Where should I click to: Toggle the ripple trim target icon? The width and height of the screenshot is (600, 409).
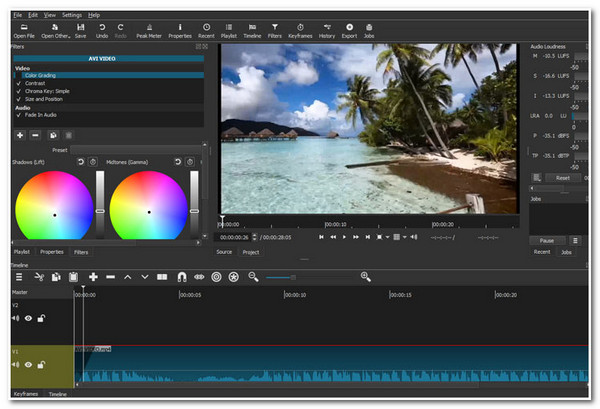coord(216,277)
